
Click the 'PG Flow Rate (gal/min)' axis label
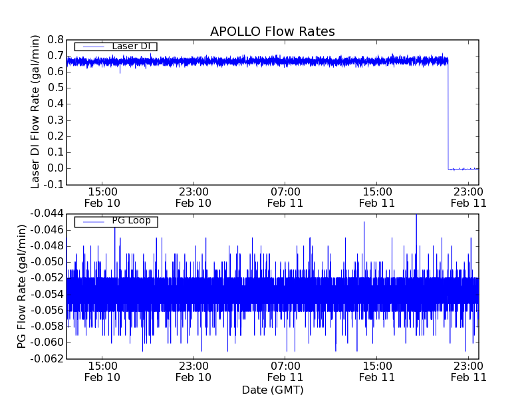pyautogui.click(x=21, y=287)
